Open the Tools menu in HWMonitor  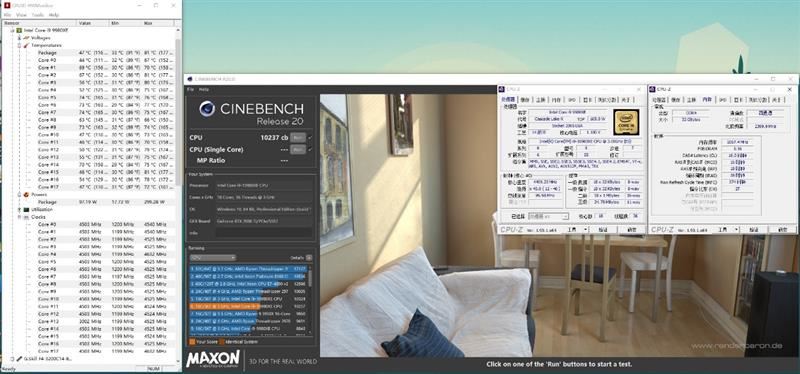[38, 15]
